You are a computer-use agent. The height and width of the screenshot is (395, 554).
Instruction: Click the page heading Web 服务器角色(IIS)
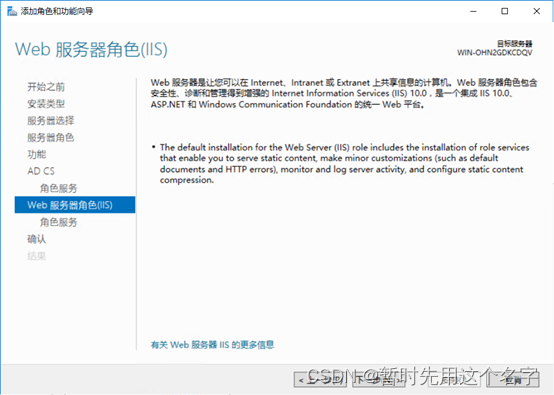91,49
